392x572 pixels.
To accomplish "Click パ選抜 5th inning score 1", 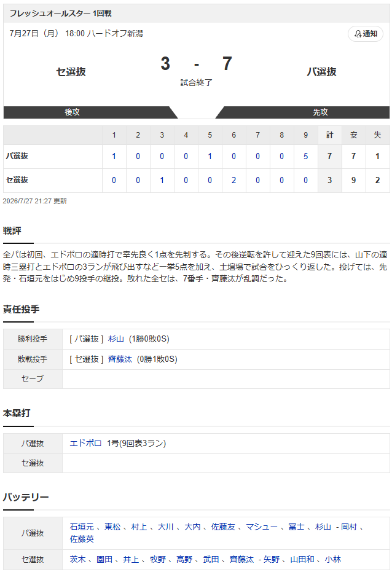I will click(210, 157).
